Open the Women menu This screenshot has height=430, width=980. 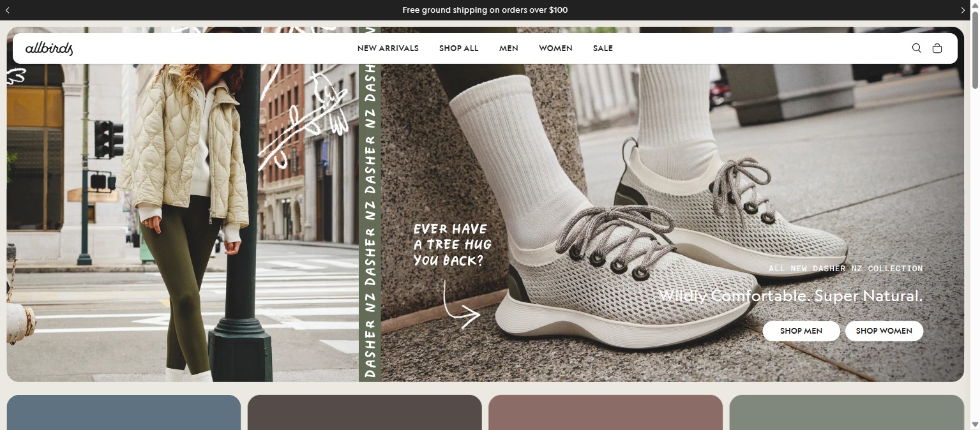pos(555,48)
